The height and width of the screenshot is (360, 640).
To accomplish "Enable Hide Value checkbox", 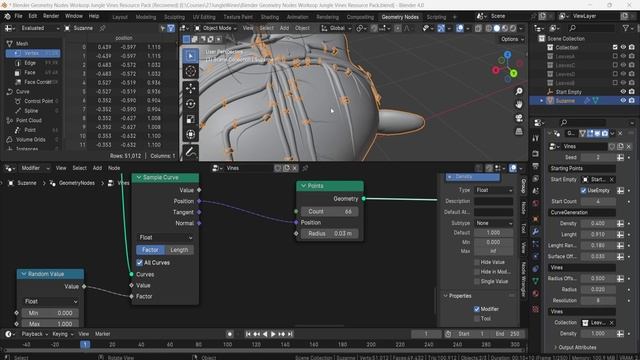I will (477, 262).
